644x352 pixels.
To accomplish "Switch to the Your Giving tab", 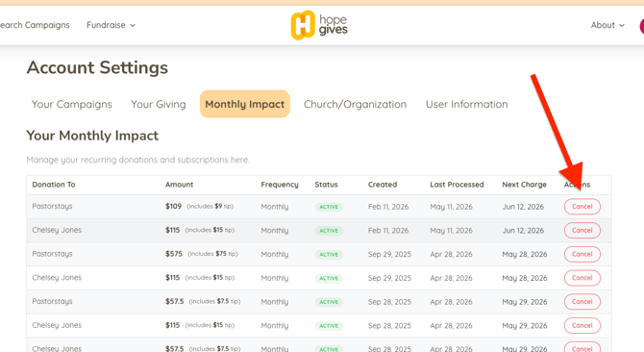I will [x=159, y=104].
